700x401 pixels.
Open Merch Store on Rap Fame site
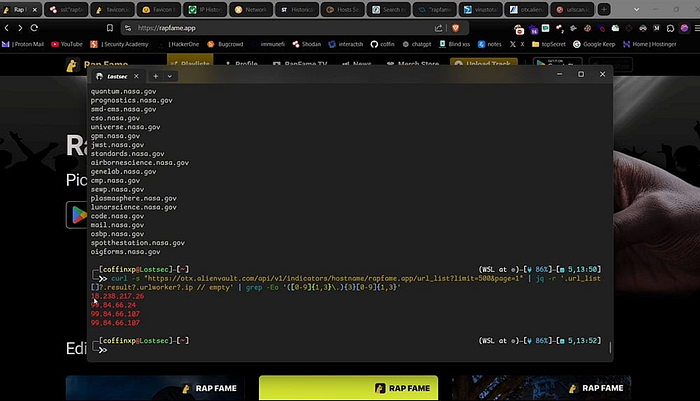(x=413, y=64)
